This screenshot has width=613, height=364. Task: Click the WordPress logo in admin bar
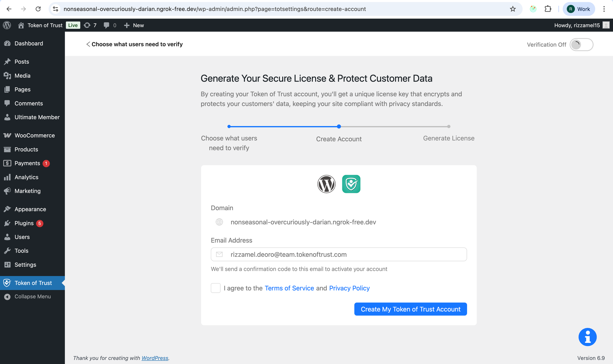pyautogui.click(x=7, y=25)
